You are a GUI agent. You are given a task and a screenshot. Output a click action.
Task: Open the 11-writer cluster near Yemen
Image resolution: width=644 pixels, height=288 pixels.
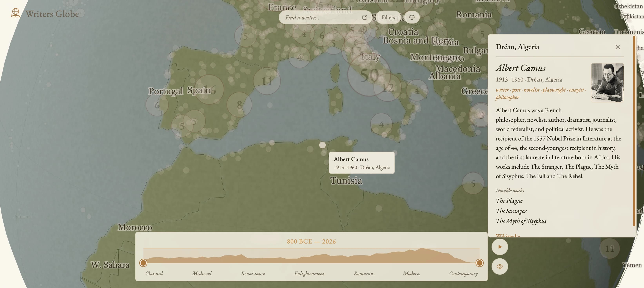tap(610, 248)
